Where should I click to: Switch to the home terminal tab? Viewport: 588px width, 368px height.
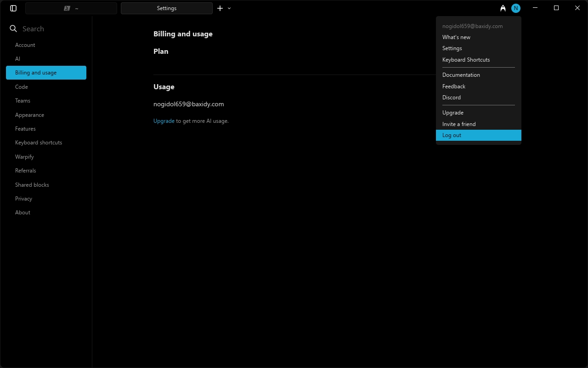[x=71, y=8]
